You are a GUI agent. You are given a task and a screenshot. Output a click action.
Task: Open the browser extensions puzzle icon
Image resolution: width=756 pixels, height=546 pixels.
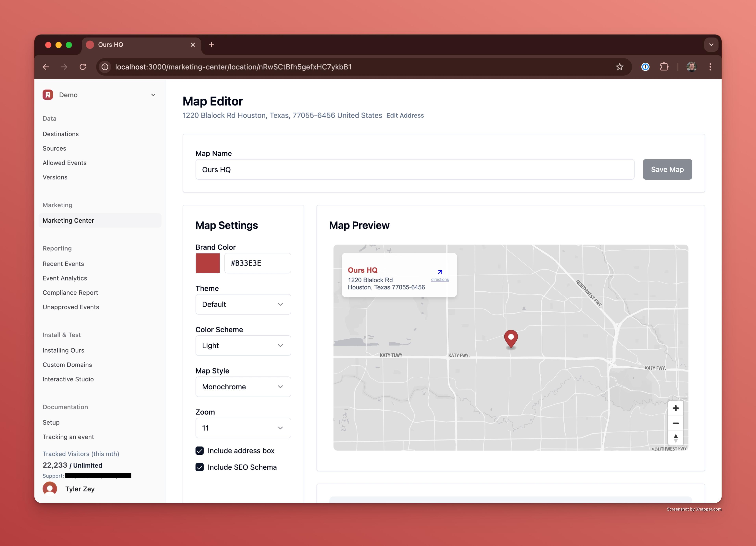point(664,67)
